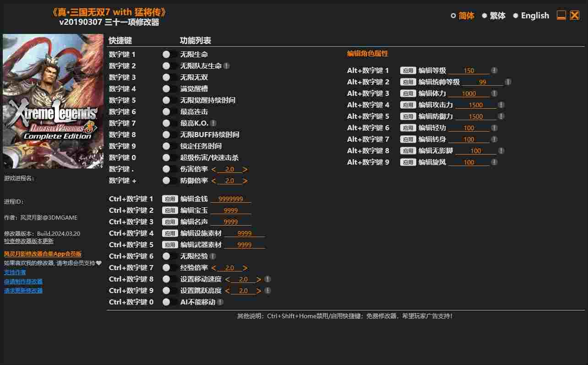This screenshot has height=365, width=588.
Task: Click info icon next to 编辑统帅等级
Action: coord(508,82)
